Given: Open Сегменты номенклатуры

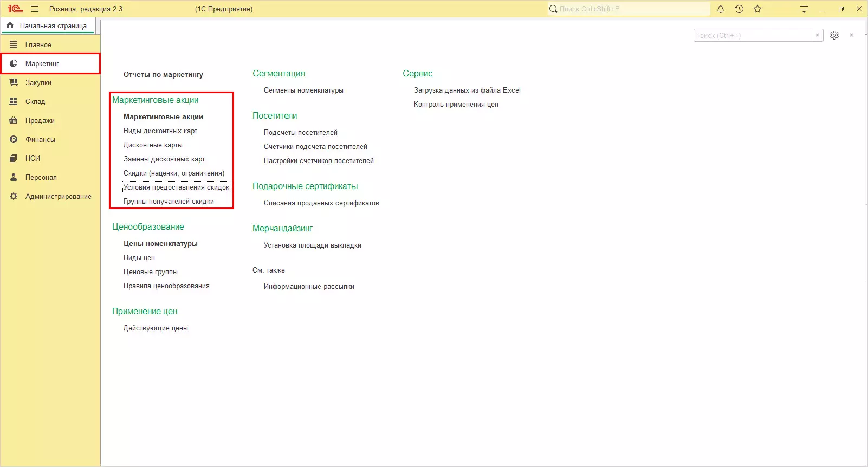Looking at the screenshot, I should coord(303,90).
